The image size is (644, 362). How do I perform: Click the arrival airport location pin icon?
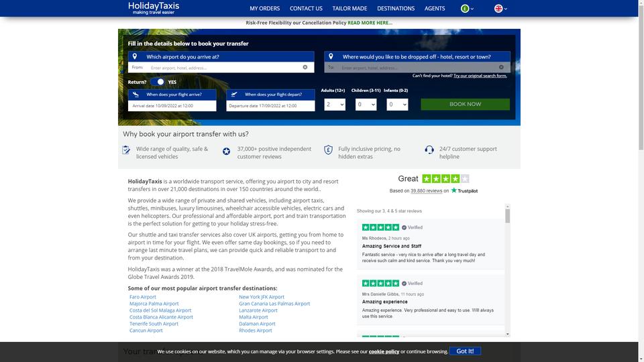tap(135, 56)
